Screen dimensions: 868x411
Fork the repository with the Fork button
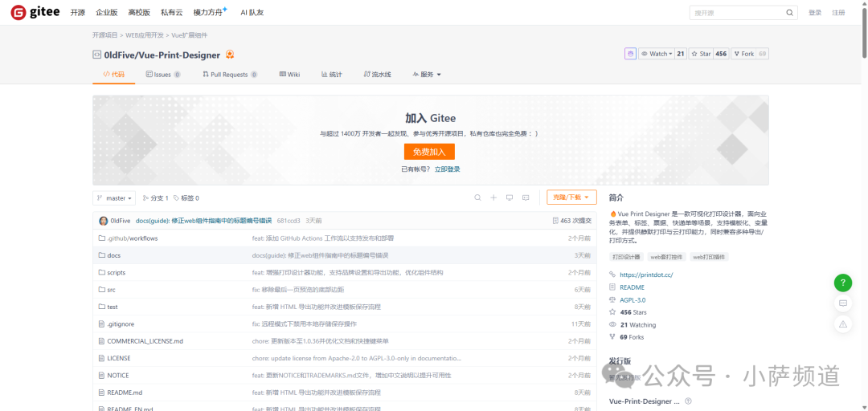(x=743, y=54)
